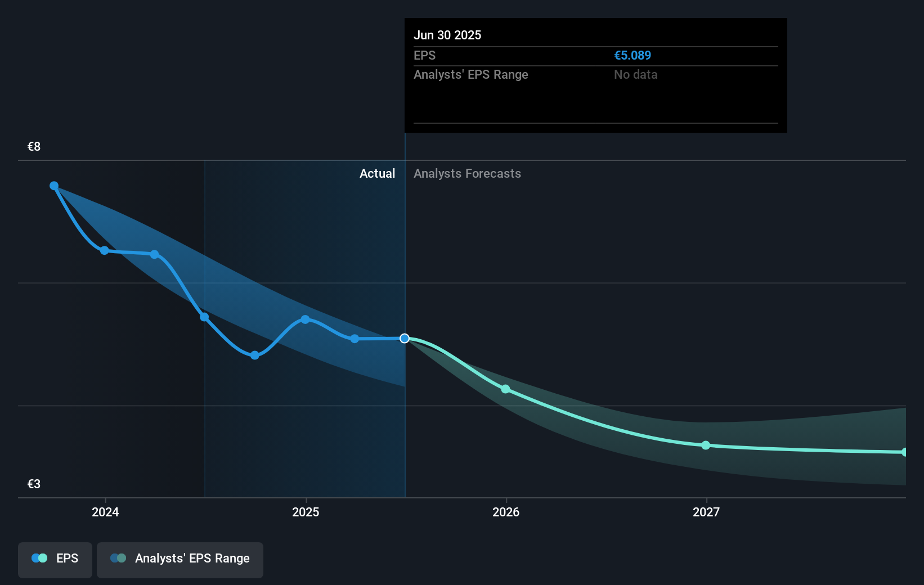The height and width of the screenshot is (585, 924).
Task: Click the Actual/Forecast divider line
Action: point(404,253)
